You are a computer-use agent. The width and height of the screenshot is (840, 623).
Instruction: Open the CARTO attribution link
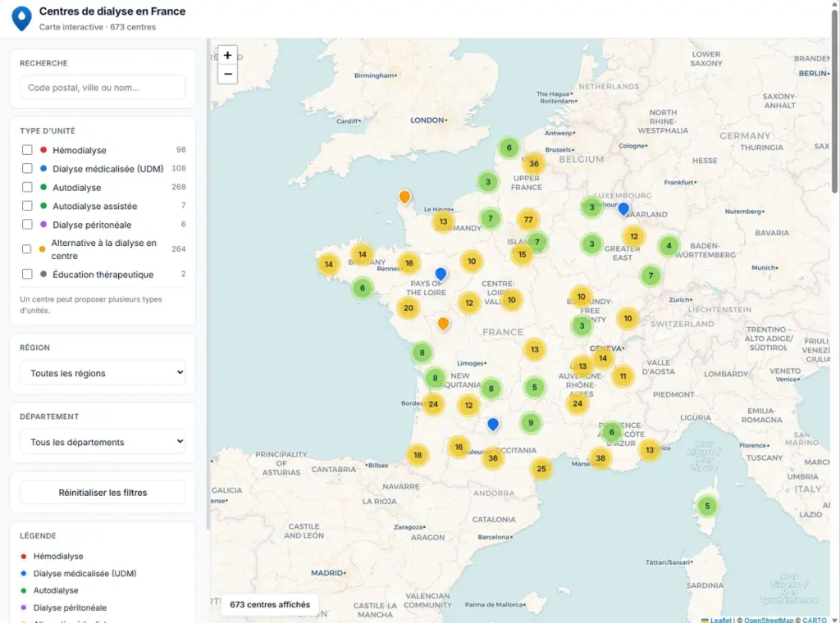[x=815, y=620]
